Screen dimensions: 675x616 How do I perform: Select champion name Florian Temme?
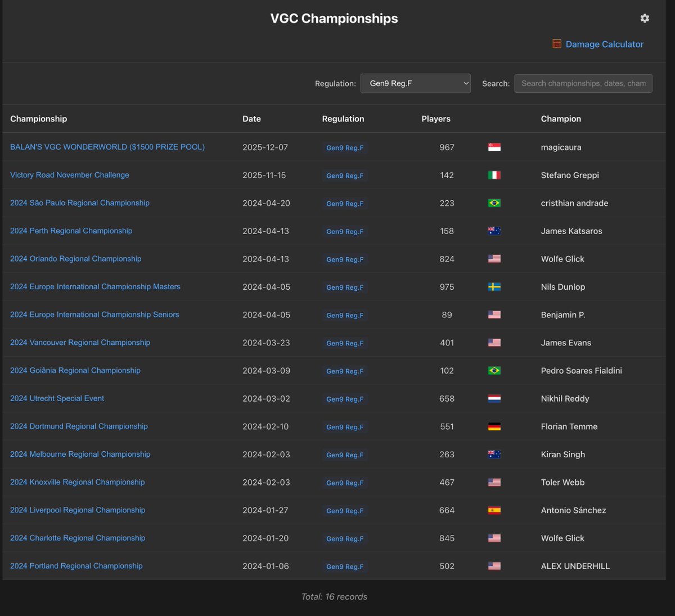coord(569,426)
